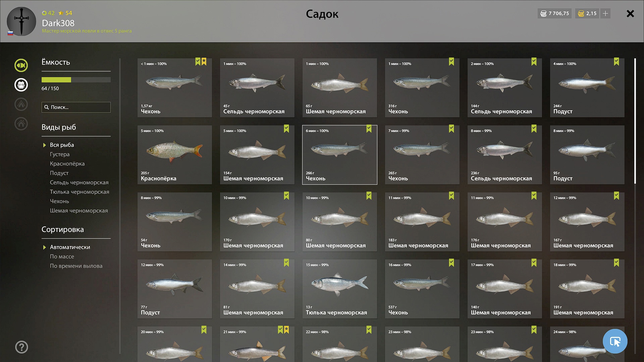
Task: Show all fish (Вся рыба)
Action: [x=62, y=145]
